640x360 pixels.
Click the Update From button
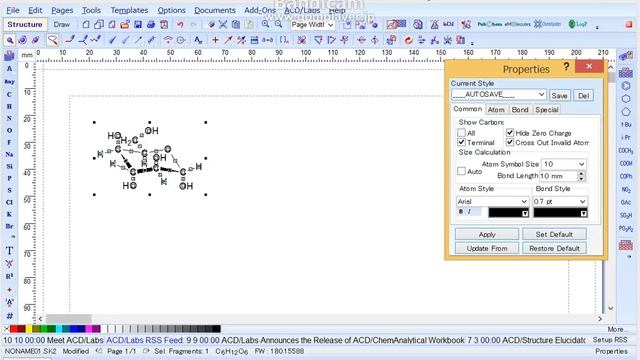(487, 248)
